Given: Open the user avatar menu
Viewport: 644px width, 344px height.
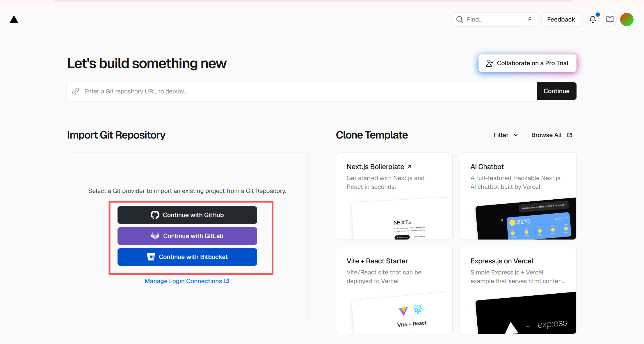Looking at the screenshot, I should coord(627,19).
